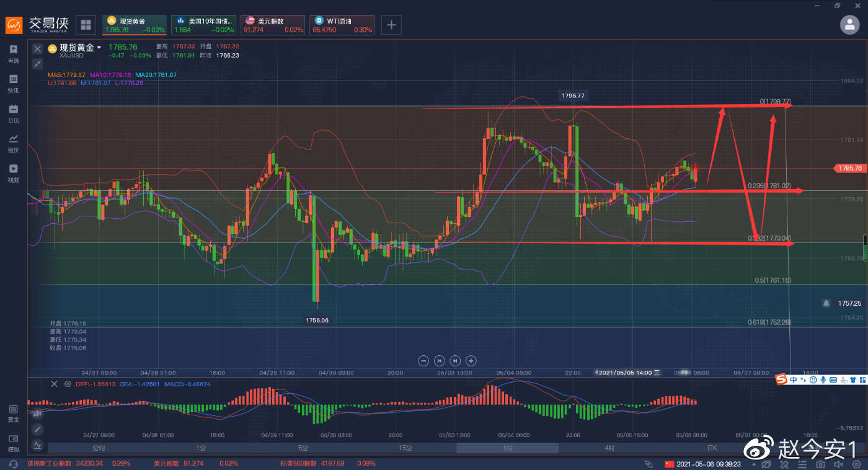Viewport: 868px width, 470px height.
Task: Open the 模拟 simulation wallet icon
Action: pyautogui.click(x=13, y=443)
